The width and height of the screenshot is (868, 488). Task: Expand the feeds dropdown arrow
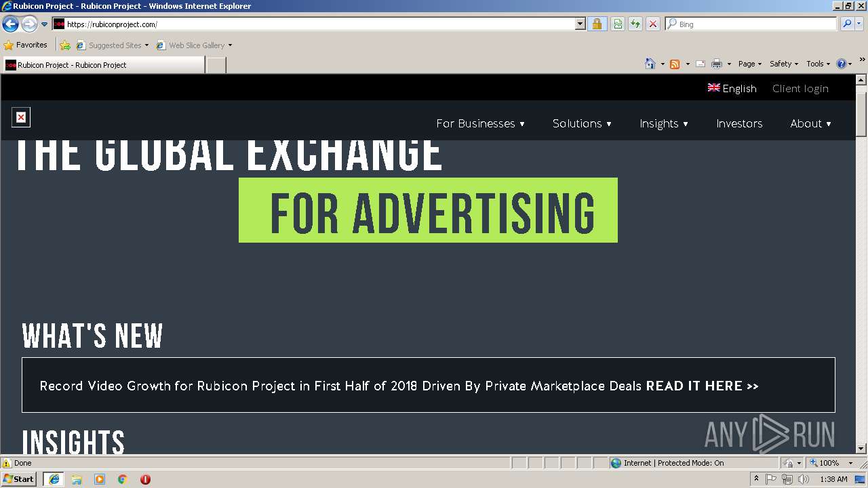click(688, 64)
